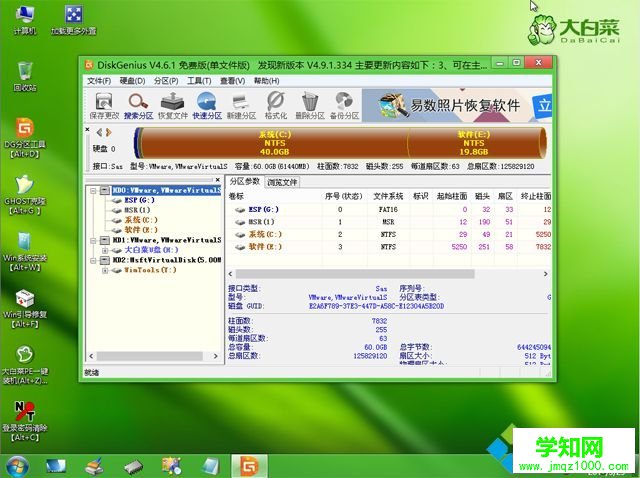Click the 卷标 column header
This screenshot has width=640, height=478.
(236, 196)
